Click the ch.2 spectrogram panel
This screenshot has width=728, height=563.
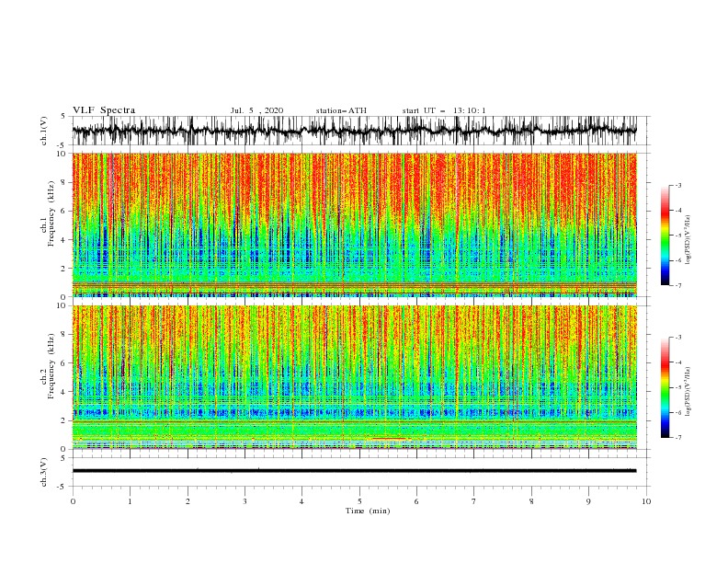355,377
